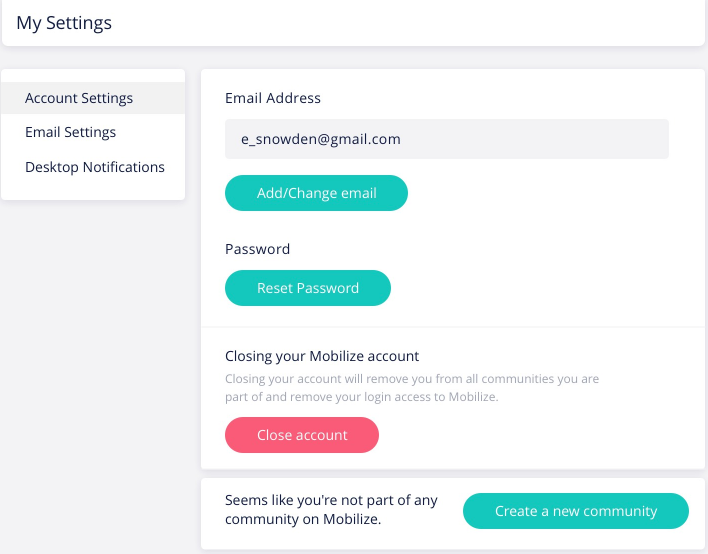Image resolution: width=708 pixels, height=554 pixels.
Task: Click the e_snowden@gmail.com email field
Action: [447, 139]
